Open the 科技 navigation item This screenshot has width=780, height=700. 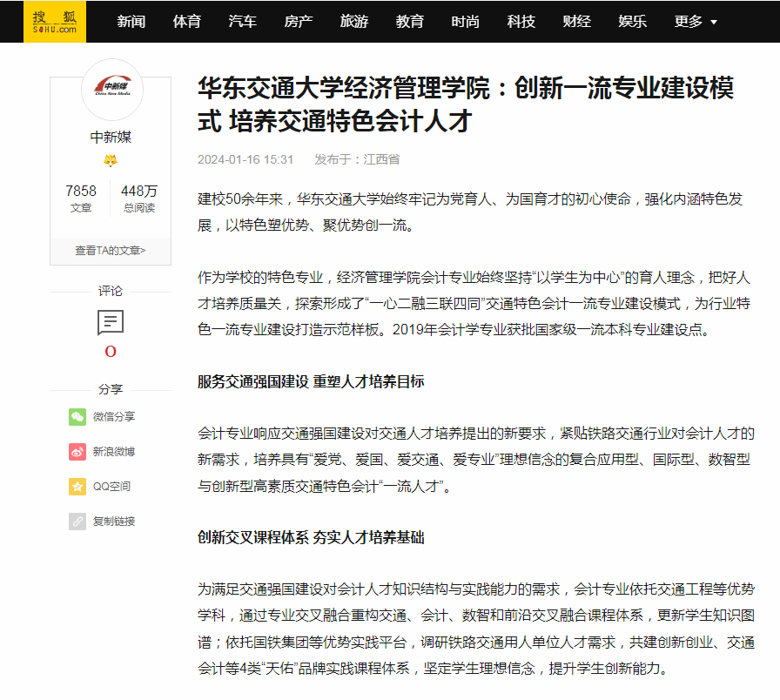click(521, 22)
